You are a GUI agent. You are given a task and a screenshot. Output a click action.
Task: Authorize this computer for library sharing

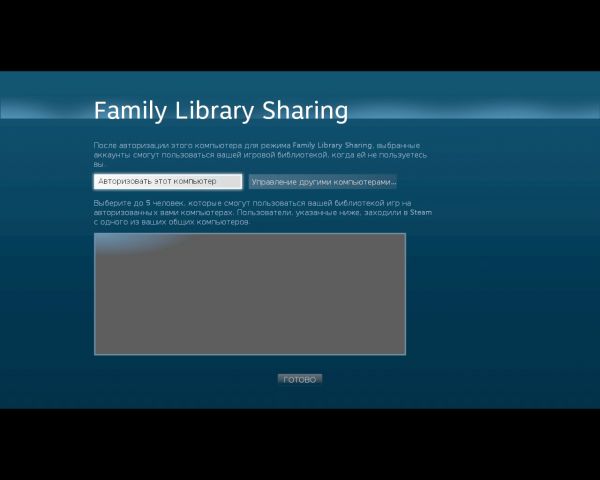point(168,182)
